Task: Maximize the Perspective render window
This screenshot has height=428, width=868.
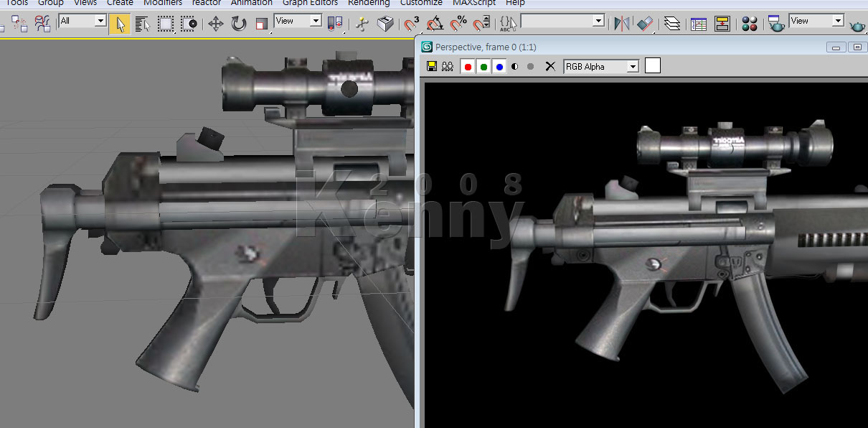Action: click(857, 47)
